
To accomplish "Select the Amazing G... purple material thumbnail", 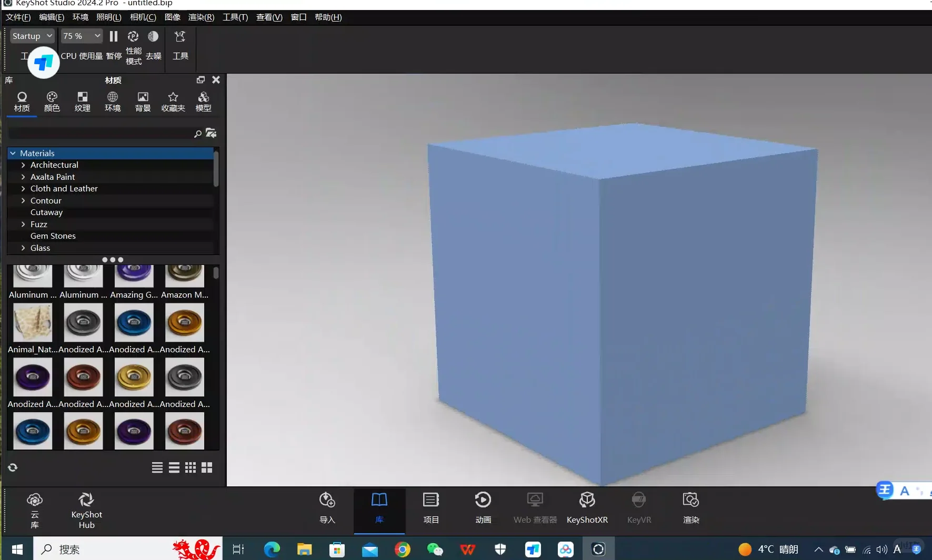I will coord(134,276).
